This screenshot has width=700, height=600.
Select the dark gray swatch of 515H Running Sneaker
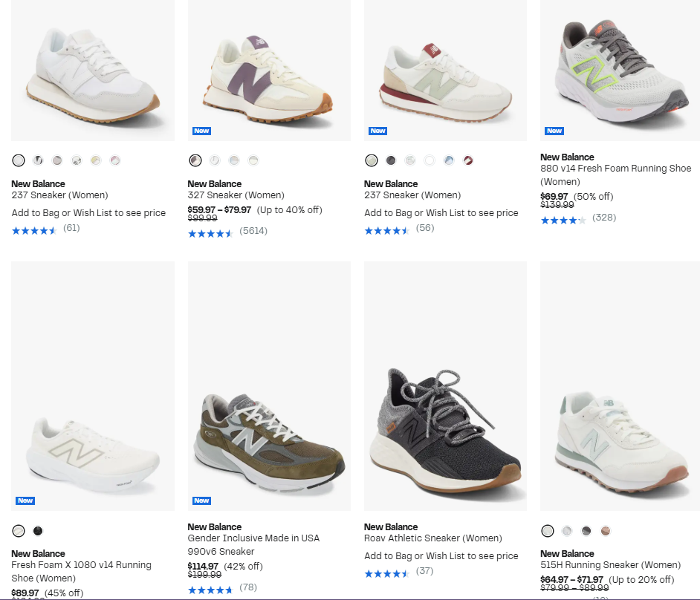(x=586, y=531)
